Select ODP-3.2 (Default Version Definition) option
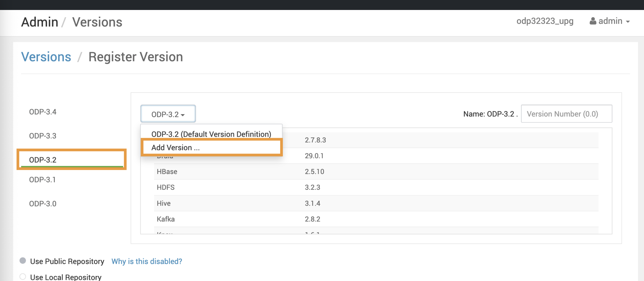644x281 pixels. pyautogui.click(x=211, y=134)
